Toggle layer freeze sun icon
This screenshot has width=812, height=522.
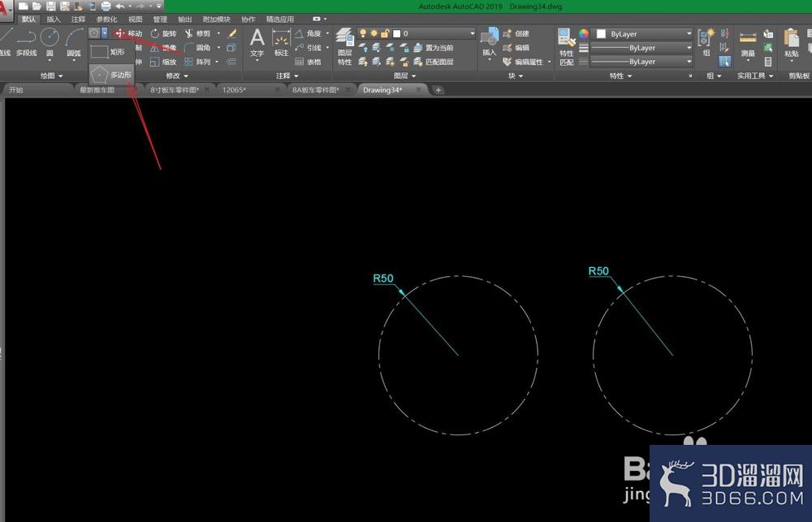374,33
